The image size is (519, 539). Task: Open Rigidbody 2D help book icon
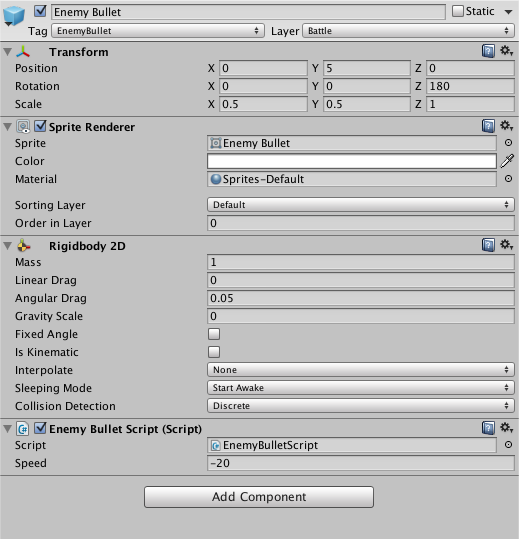click(488, 245)
